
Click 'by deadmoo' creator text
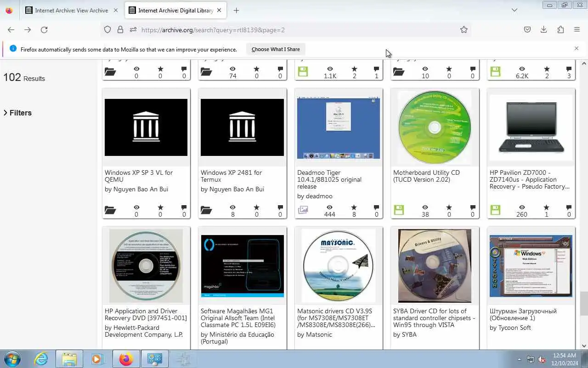coord(315,196)
